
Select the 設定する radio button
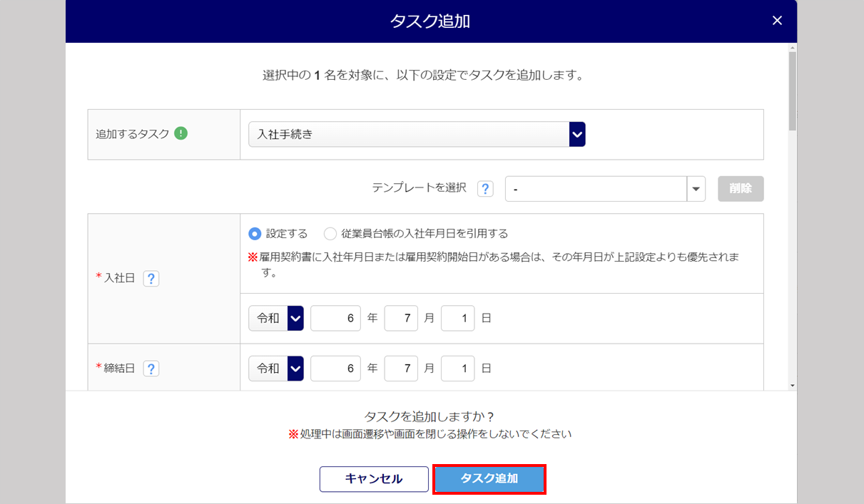pyautogui.click(x=255, y=234)
